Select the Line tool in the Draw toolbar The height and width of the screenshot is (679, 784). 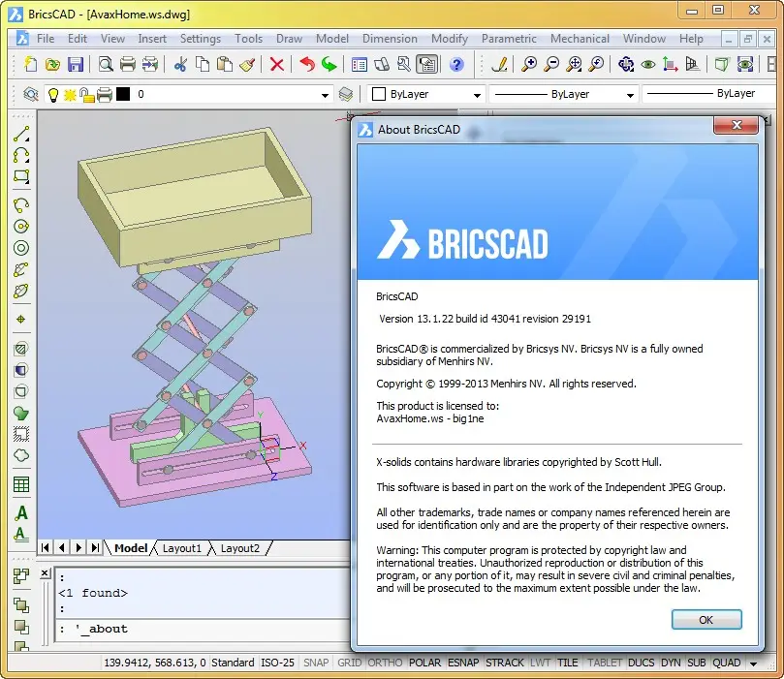tap(21, 134)
